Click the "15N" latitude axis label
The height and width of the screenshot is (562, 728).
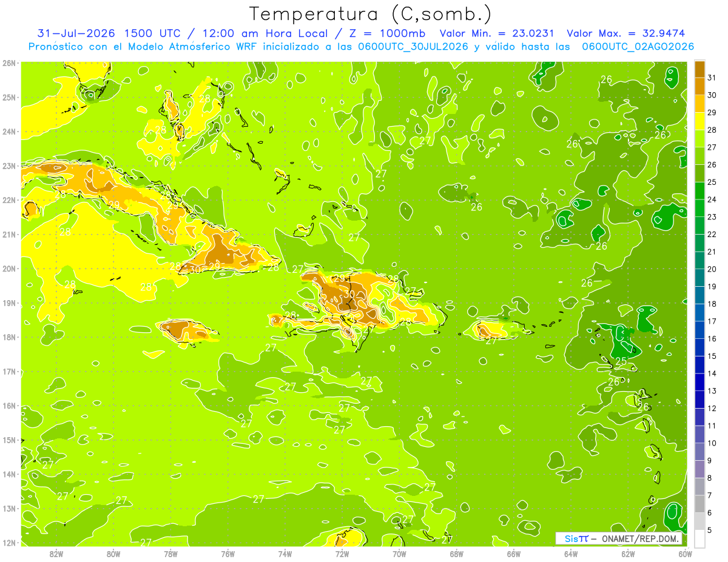(x=9, y=440)
